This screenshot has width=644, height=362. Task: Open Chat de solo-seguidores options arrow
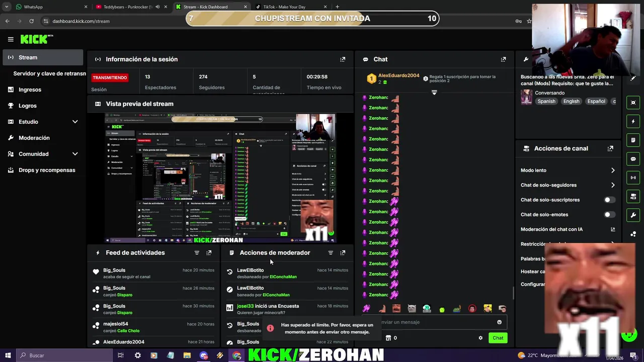613,185
